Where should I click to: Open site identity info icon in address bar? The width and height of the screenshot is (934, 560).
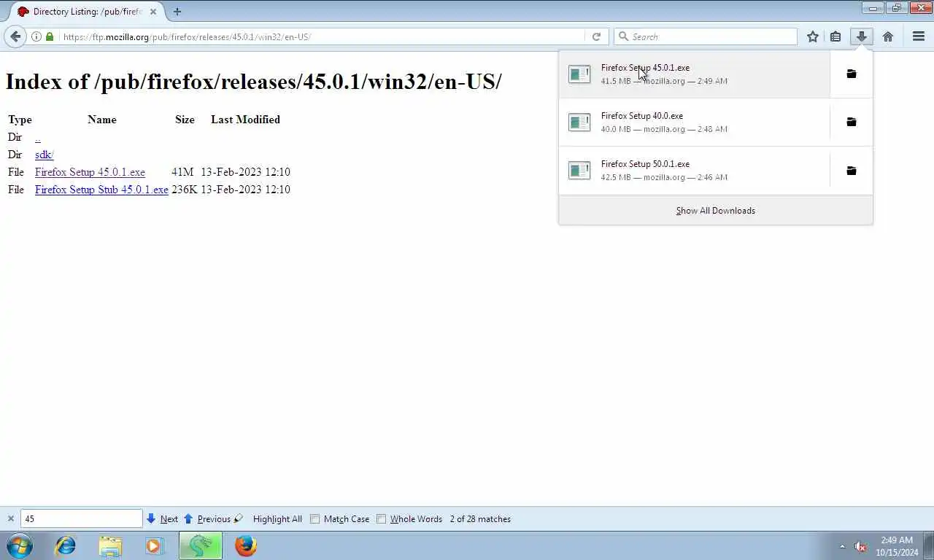36,36
